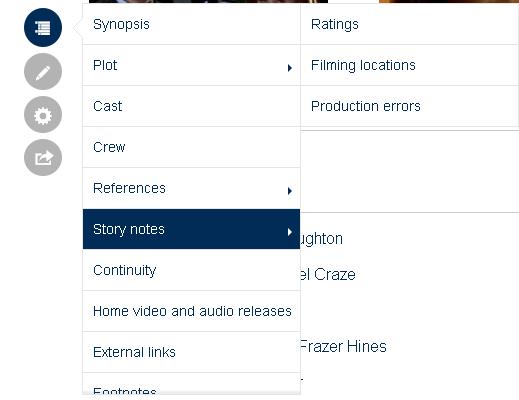Screen dimensions: 519x400
Task: Open the table of contents icon
Action: click(43, 28)
